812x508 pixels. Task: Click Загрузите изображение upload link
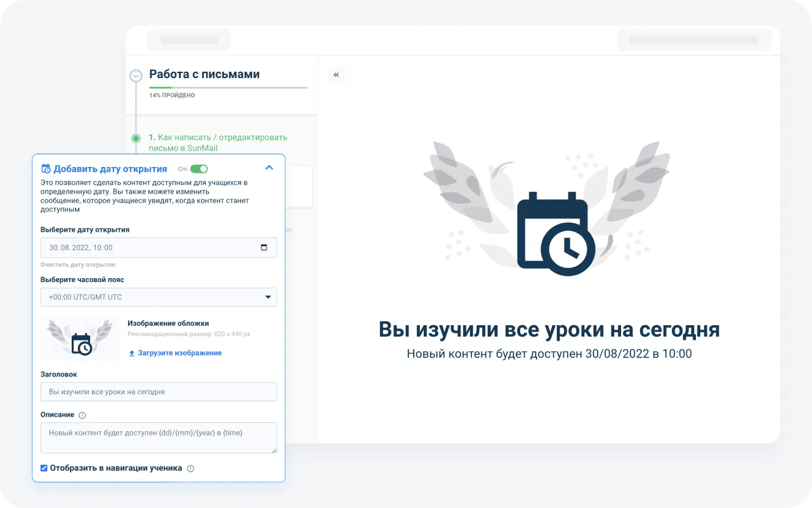click(180, 353)
